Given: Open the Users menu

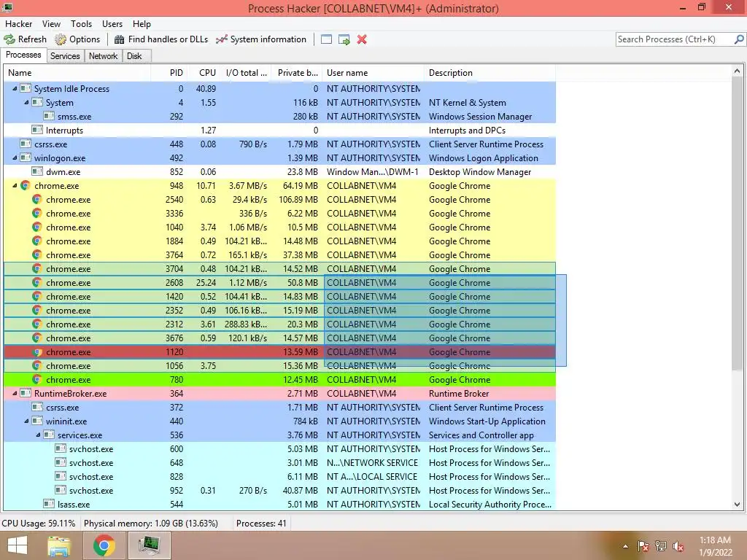Looking at the screenshot, I should pyautogui.click(x=112, y=24).
